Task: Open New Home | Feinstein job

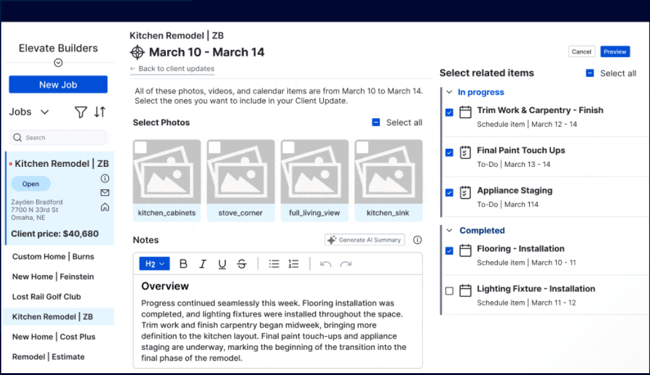Action: [x=53, y=277]
